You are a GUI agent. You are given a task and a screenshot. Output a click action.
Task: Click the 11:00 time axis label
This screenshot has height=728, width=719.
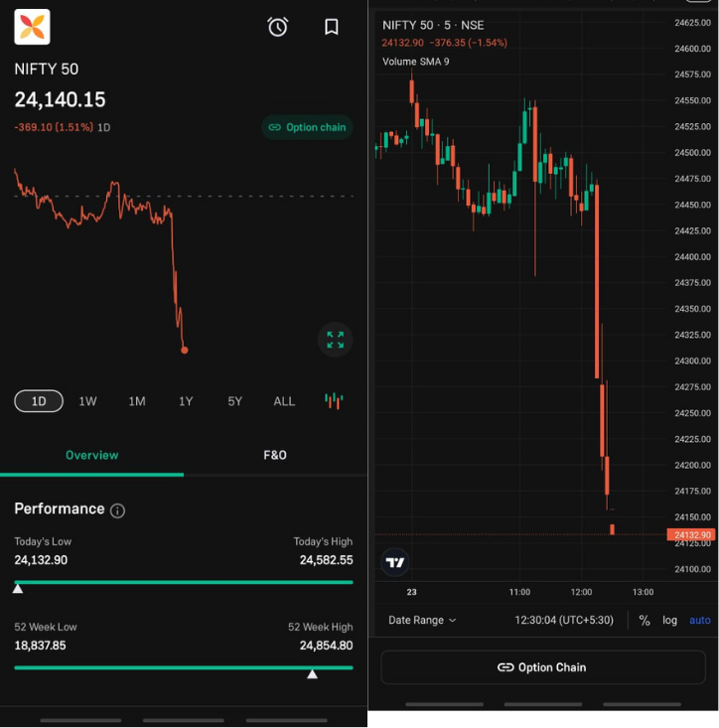tap(519, 592)
